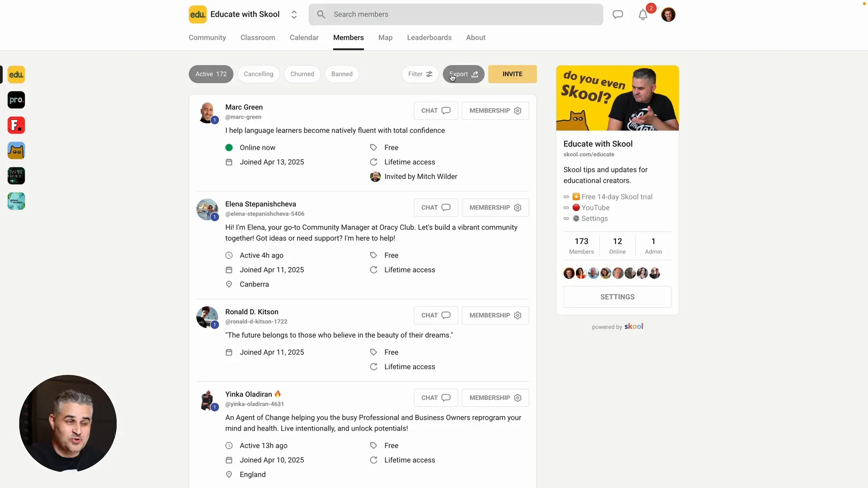Open MEMBERSHIP settings for Elena Stepanishcheva

(x=495, y=208)
